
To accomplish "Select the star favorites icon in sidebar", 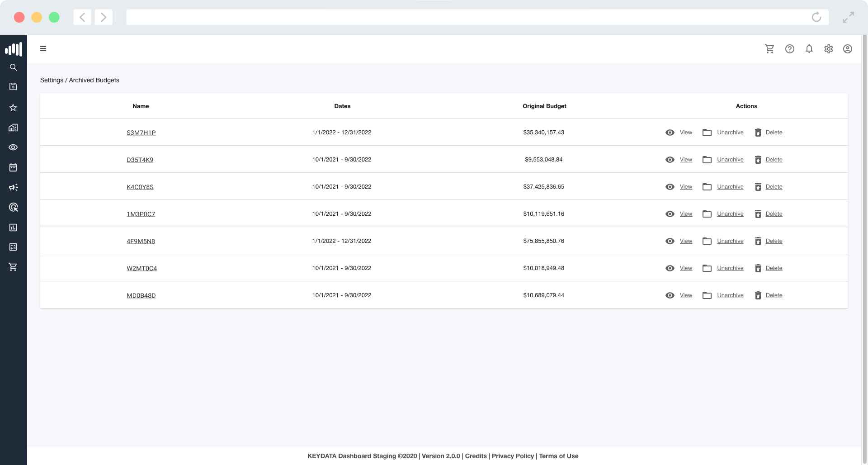I will click(14, 108).
